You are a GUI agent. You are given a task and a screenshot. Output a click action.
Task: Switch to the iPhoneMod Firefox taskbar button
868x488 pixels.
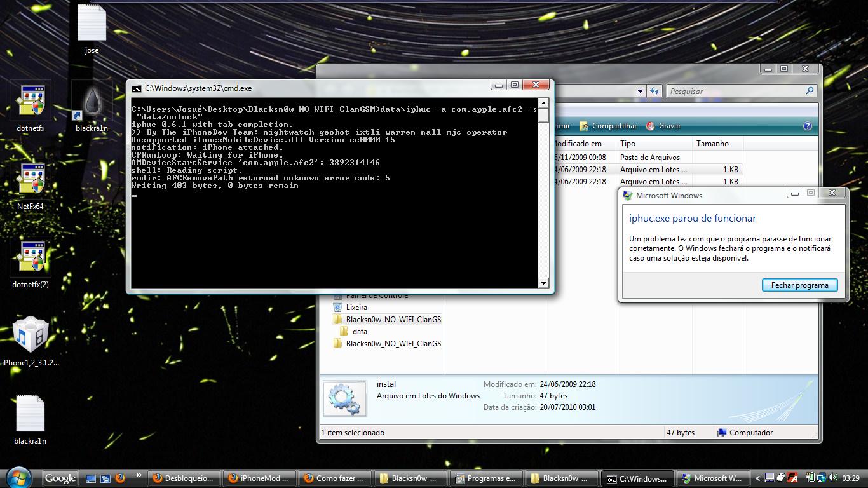(x=259, y=478)
